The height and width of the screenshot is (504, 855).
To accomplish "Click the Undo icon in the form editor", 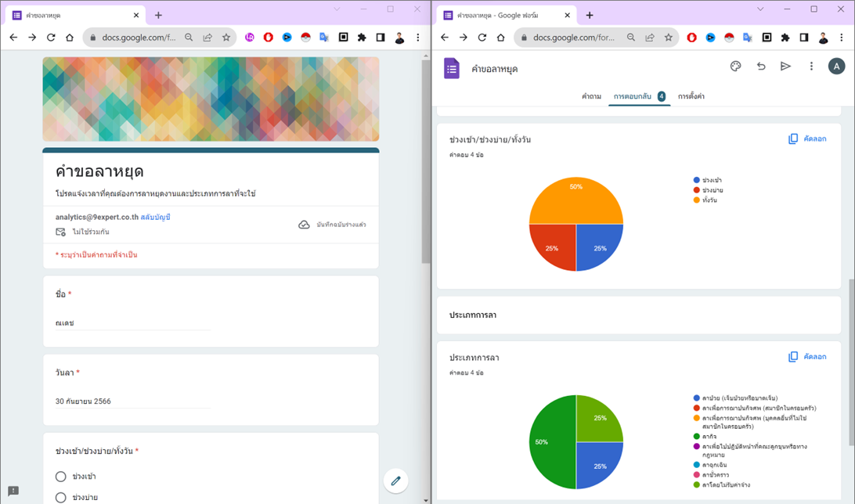I will click(760, 67).
